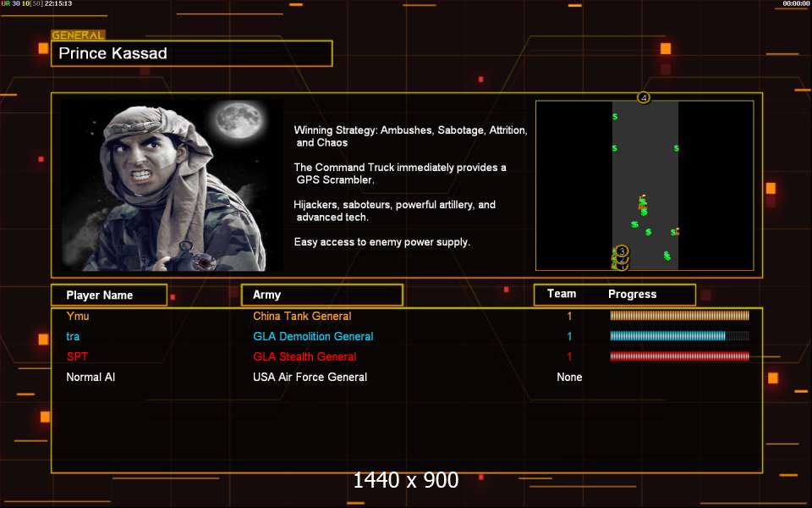Click China Tank General army text
Image resolution: width=812 pixels, height=508 pixels.
302,316
